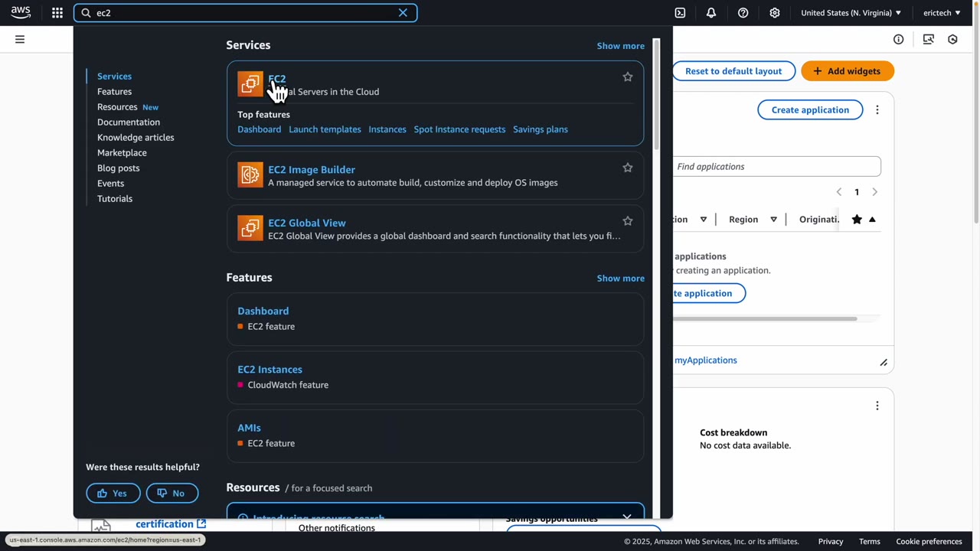Click the EC2 Global View service icon
This screenshot has height=551, width=980.
tap(250, 228)
